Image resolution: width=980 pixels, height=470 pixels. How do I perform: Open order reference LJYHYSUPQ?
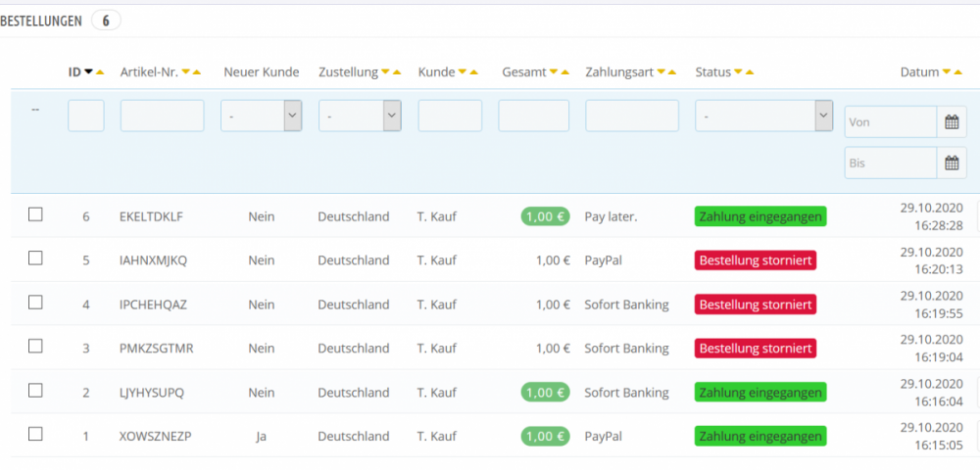coord(152,393)
